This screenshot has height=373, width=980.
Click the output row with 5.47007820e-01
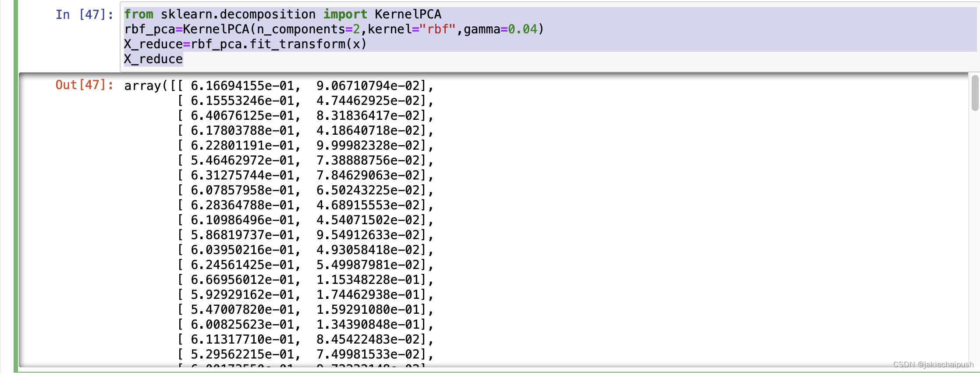click(x=305, y=309)
